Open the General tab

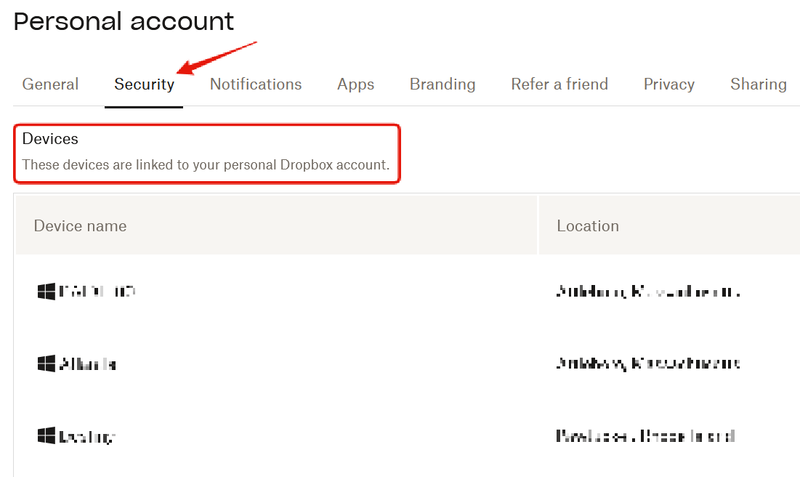coord(50,84)
